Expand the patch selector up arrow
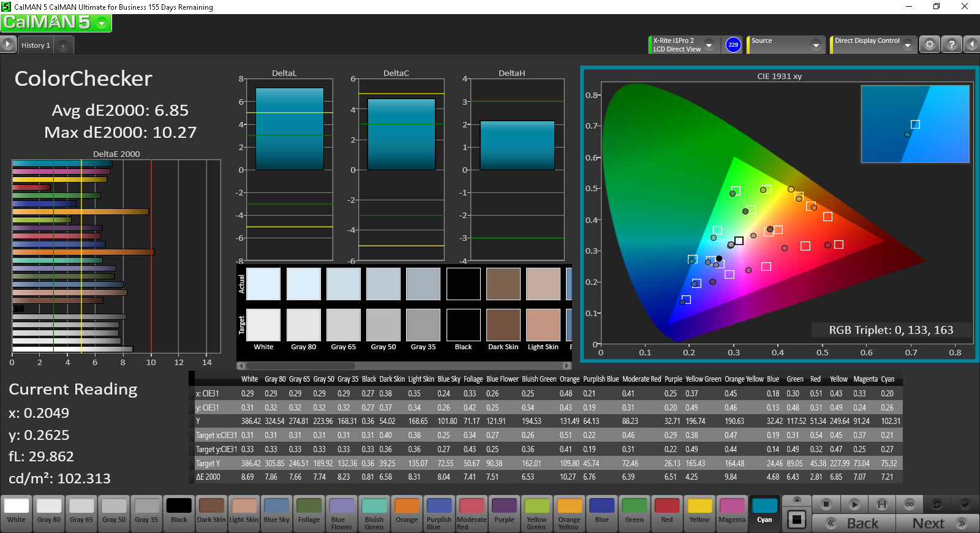 click(796, 501)
